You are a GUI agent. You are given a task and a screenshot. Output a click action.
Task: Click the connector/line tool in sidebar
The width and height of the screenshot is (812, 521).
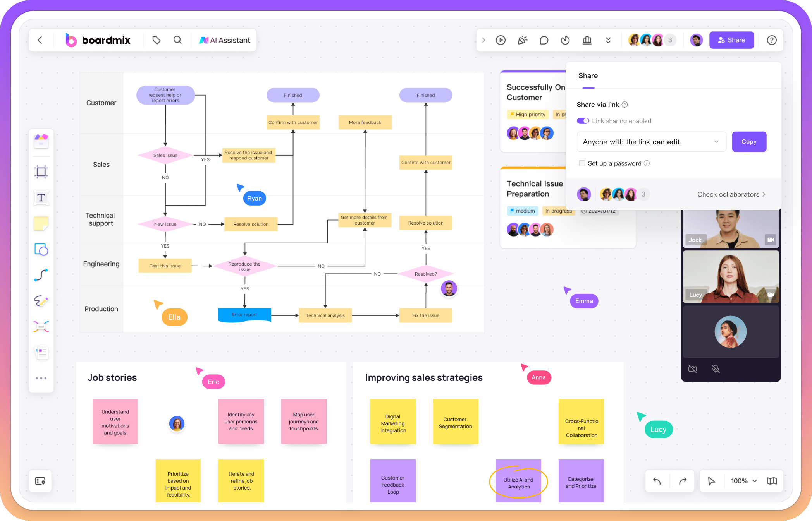pos(41,274)
